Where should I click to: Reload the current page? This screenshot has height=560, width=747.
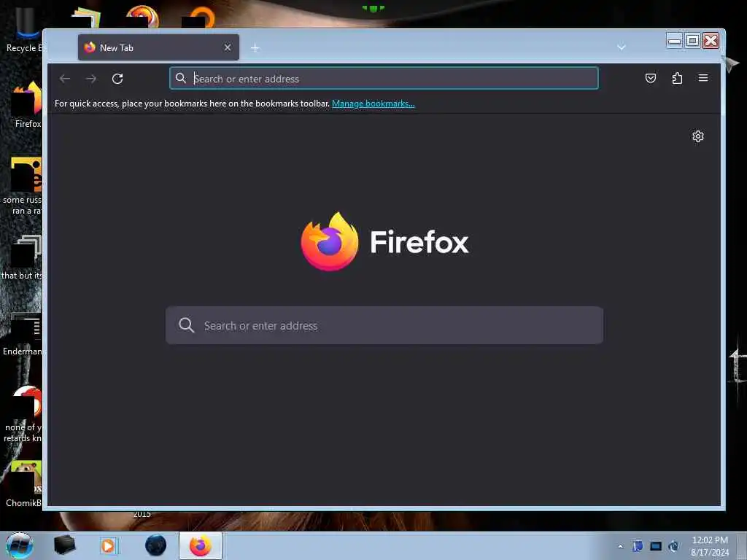(117, 79)
